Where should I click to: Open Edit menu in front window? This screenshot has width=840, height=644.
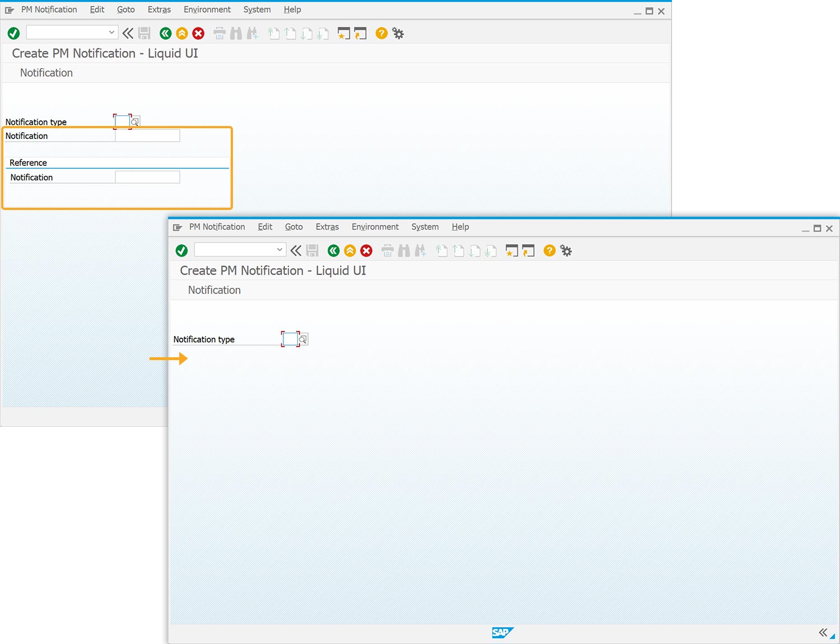(x=265, y=227)
